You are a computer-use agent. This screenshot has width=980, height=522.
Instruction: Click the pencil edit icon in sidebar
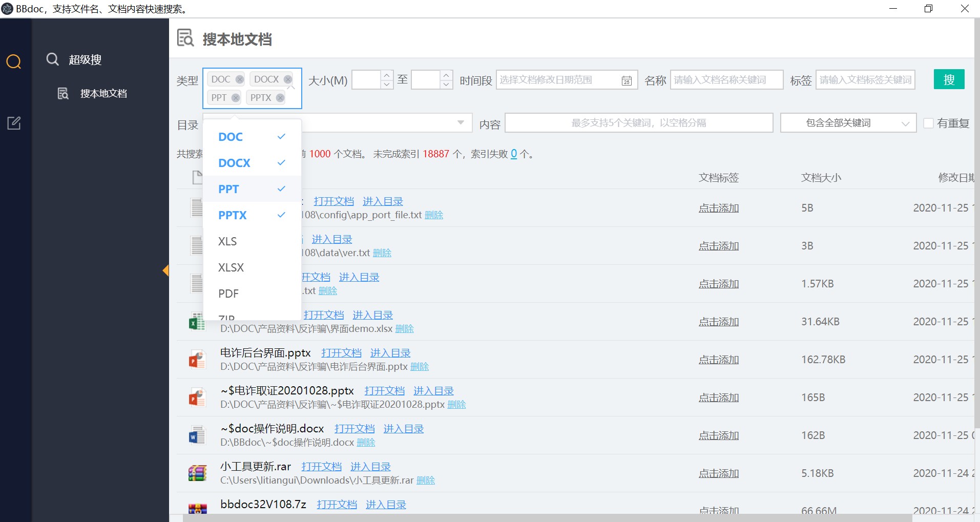(14, 123)
